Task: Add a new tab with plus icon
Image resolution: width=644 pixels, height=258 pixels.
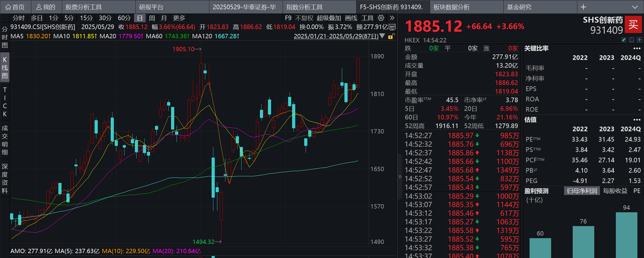Action: (583, 7)
